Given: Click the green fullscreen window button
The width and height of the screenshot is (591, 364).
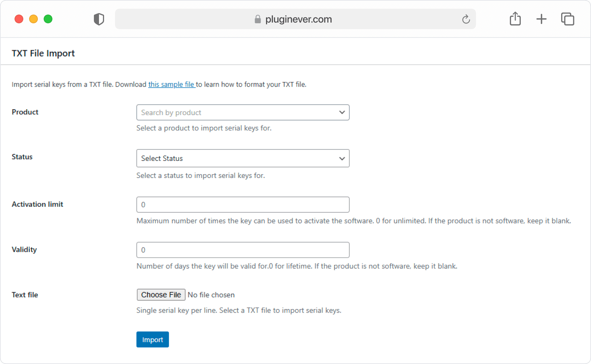Looking at the screenshot, I should click(48, 19).
